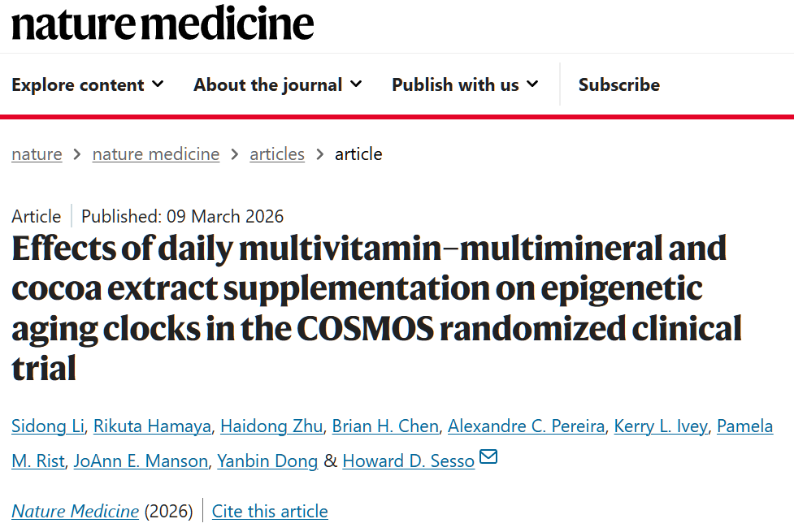
Task: Click Cite this article link
Action: point(270,511)
